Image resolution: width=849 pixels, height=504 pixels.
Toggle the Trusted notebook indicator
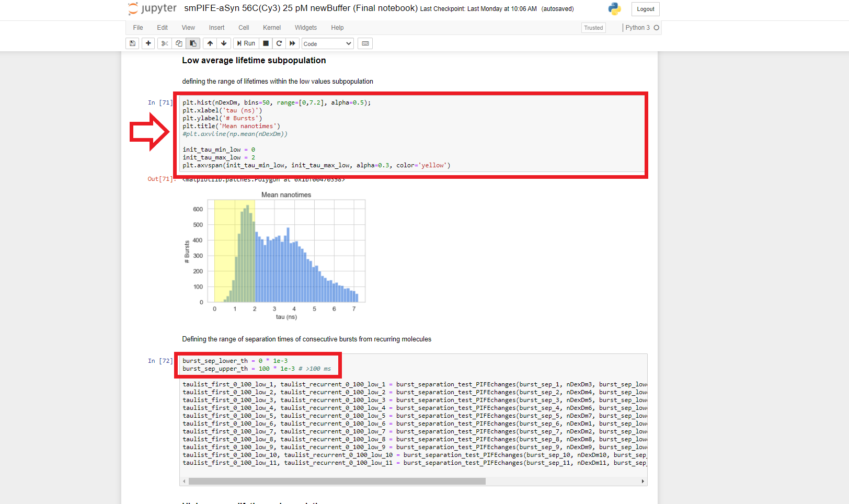pyautogui.click(x=593, y=28)
